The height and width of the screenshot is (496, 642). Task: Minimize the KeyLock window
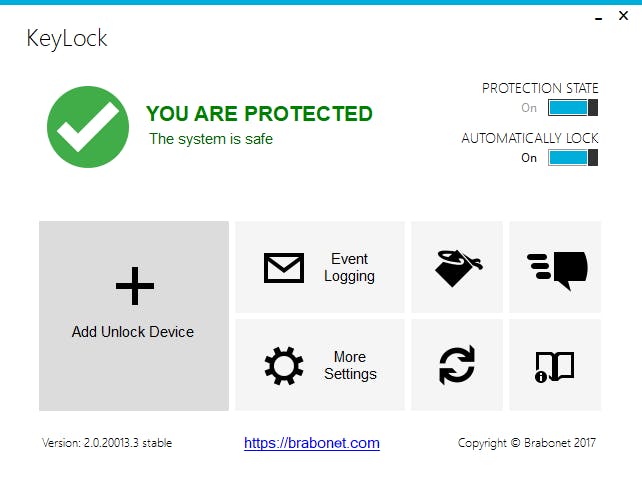[597, 18]
